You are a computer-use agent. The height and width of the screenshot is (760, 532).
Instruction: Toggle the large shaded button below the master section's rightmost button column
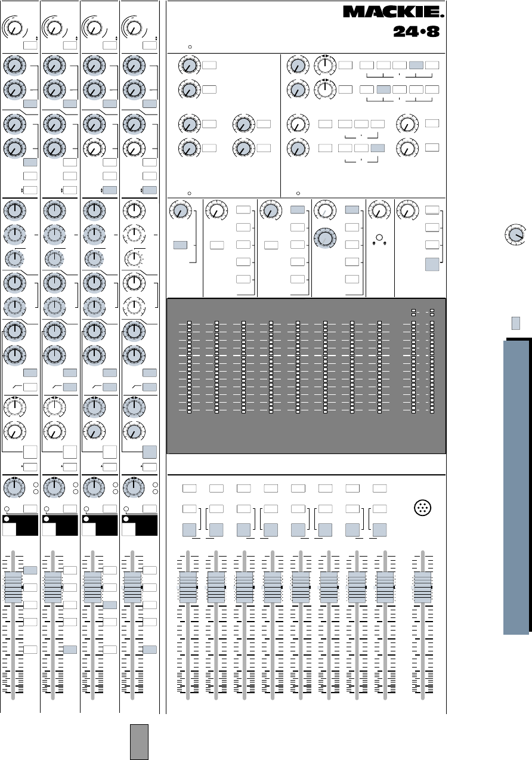pyautogui.click(x=432, y=264)
